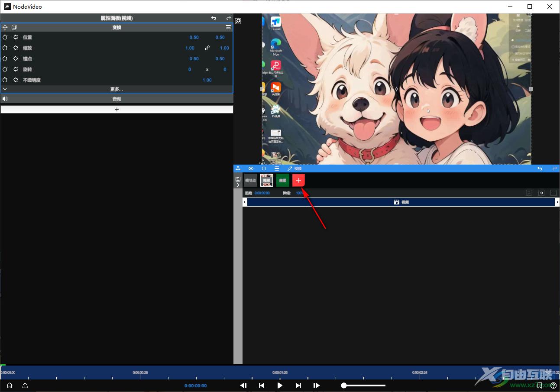Rename layer with the pencil icon
The height and width of the screenshot is (392, 560).
pos(290,168)
